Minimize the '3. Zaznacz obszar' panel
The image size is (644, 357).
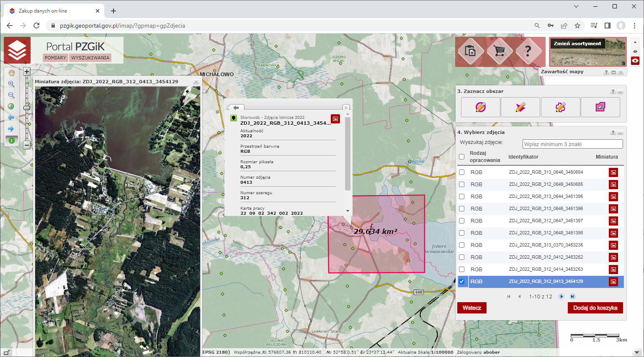(x=621, y=92)
